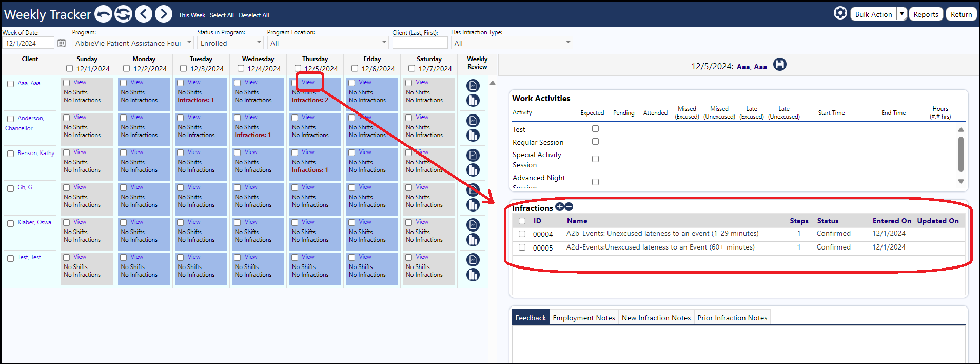Select infraction 00004 row checkbox
The image size is (980, 364).
click(522, 234)
